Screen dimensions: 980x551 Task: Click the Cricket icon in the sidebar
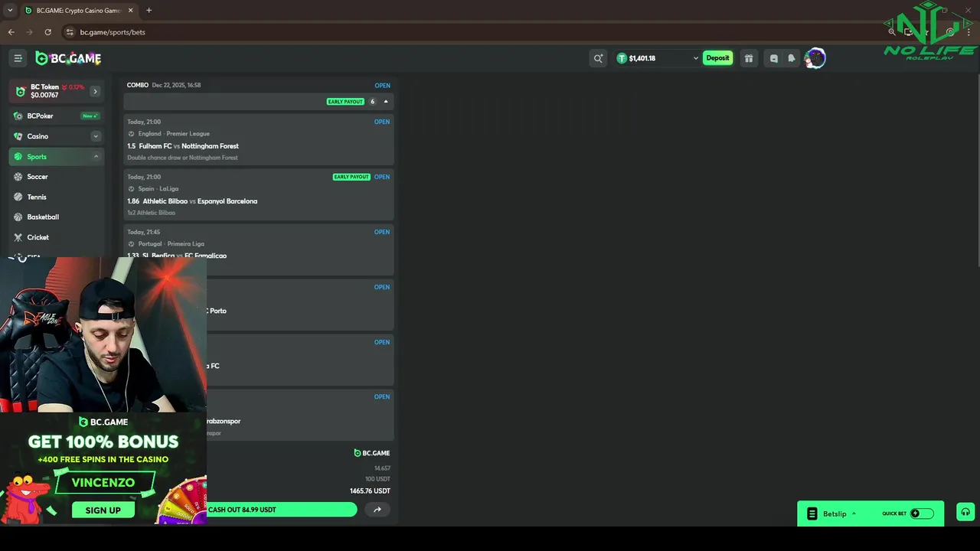click(18, 237)
